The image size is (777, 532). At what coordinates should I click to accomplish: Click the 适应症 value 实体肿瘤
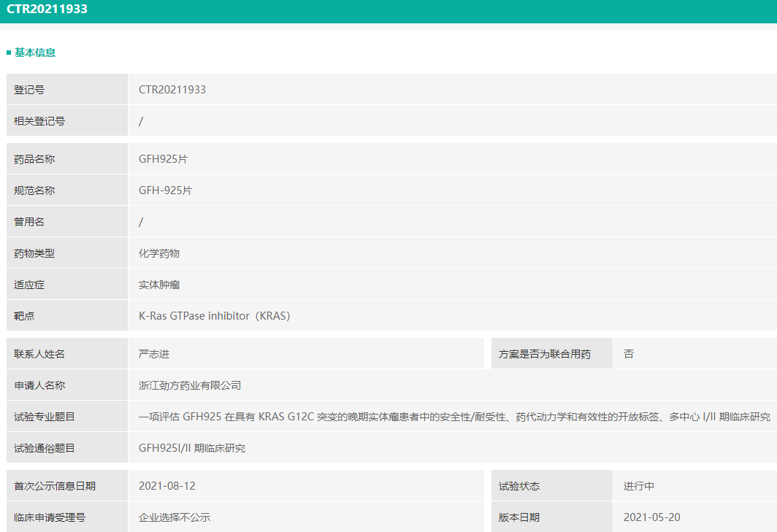tap(159, 285)
